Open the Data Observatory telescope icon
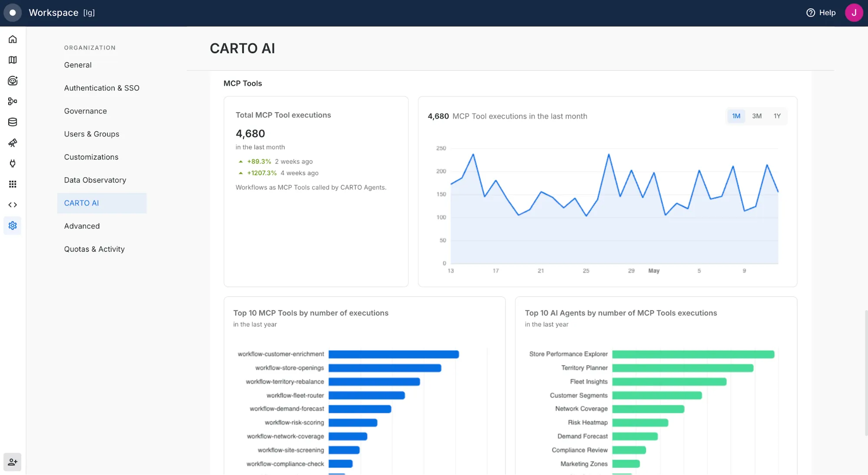 [13, 143]
